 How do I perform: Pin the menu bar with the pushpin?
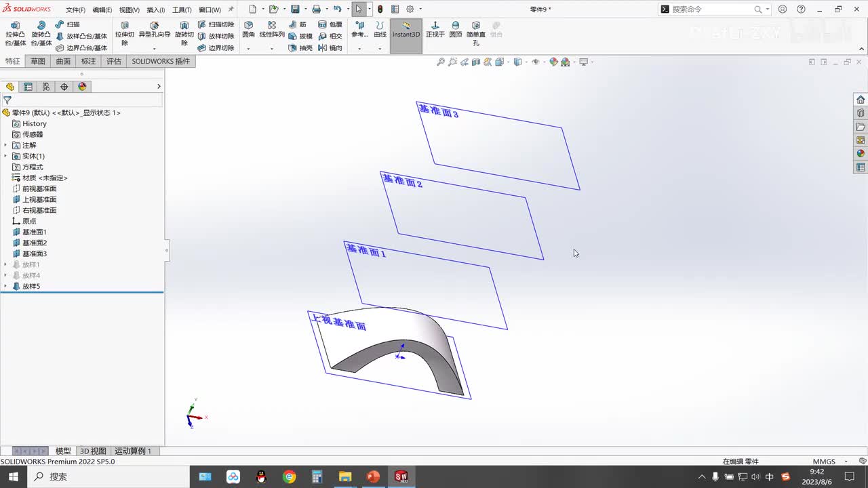coord(231,9)
